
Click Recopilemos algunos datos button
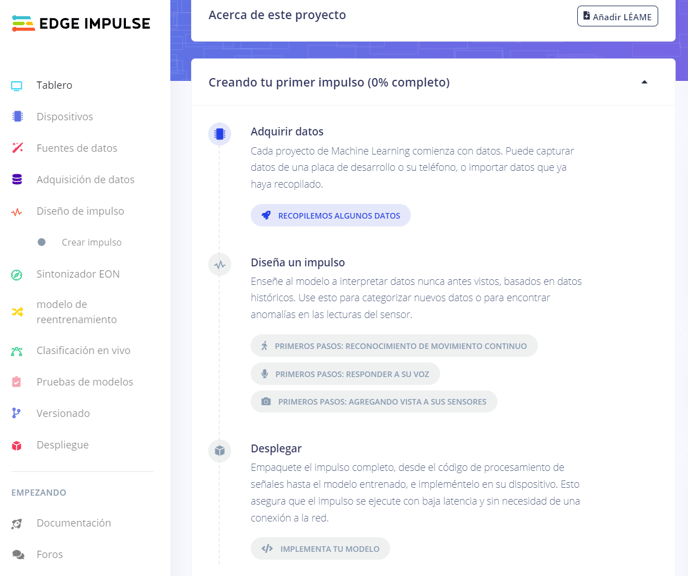[x=330, y=215]
